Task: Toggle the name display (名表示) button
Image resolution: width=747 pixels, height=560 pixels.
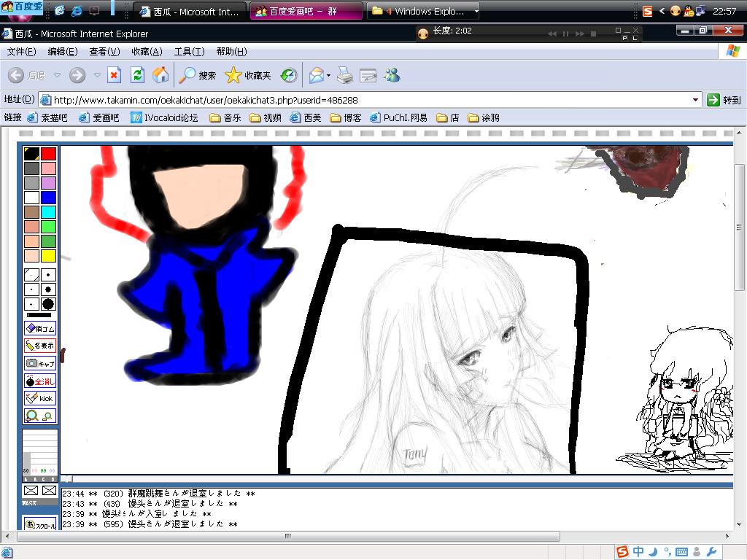Action: tap(40, 346)
